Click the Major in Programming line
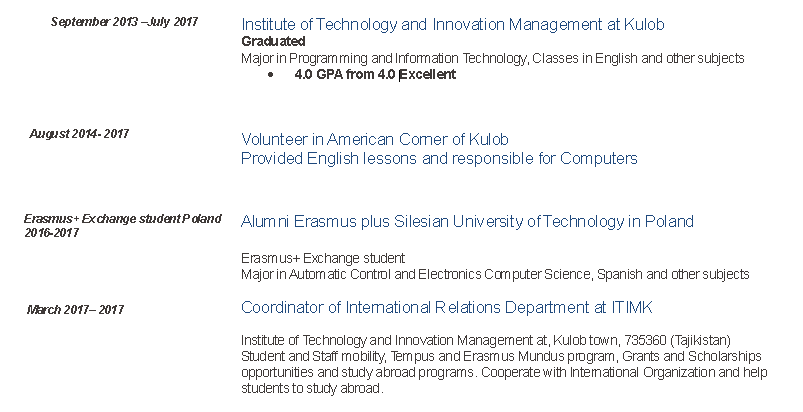 click(492, 58)
